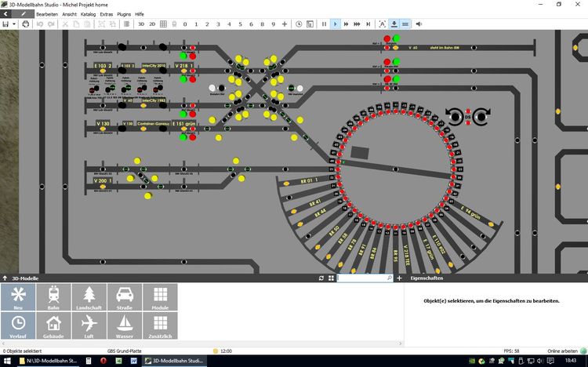Open the Gebäude catalog category
588x367 pixels.
point(53,325)
